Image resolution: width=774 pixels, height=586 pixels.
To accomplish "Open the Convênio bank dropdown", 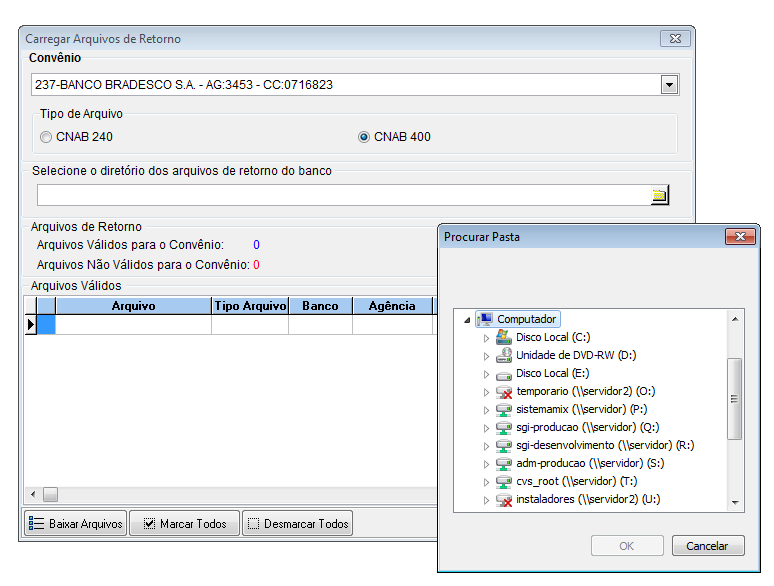I will pyautogui.click(x=669, y=85).
